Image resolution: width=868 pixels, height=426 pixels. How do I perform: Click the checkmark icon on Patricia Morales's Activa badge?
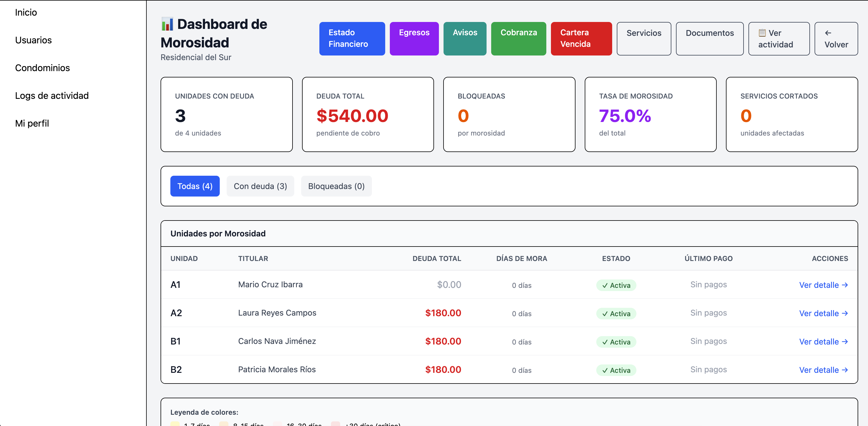(605, 370)
